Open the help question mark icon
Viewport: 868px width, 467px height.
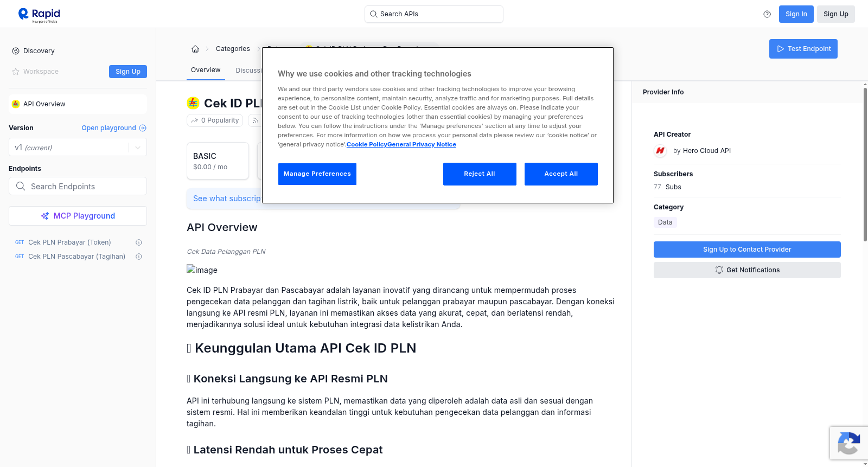click(x=767, y=14)
